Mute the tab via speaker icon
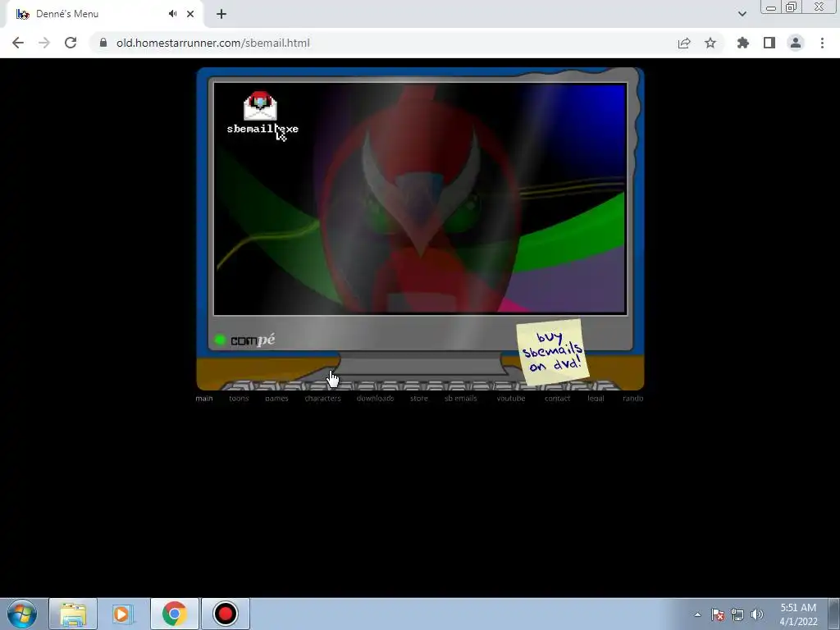840x630 pixels. [172, 14]
